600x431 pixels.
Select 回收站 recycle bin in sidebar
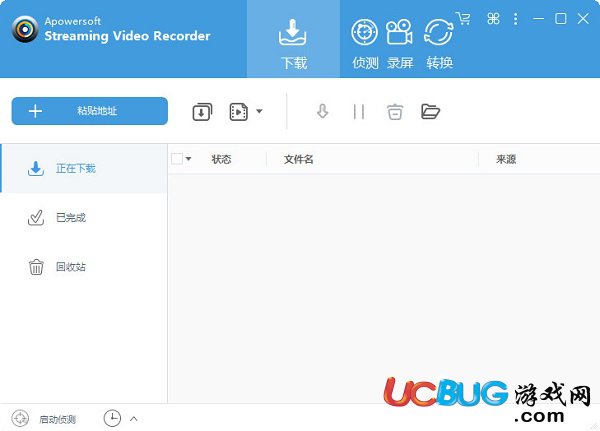[84, 267]
